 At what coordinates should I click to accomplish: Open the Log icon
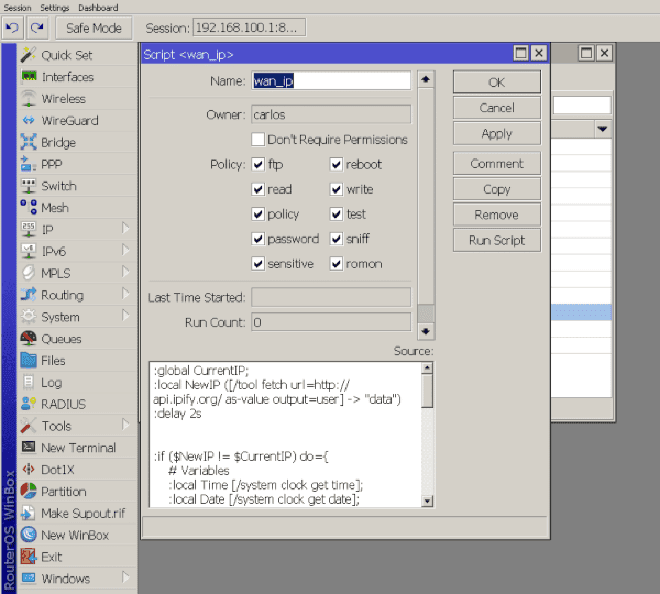tap(29, 382)
